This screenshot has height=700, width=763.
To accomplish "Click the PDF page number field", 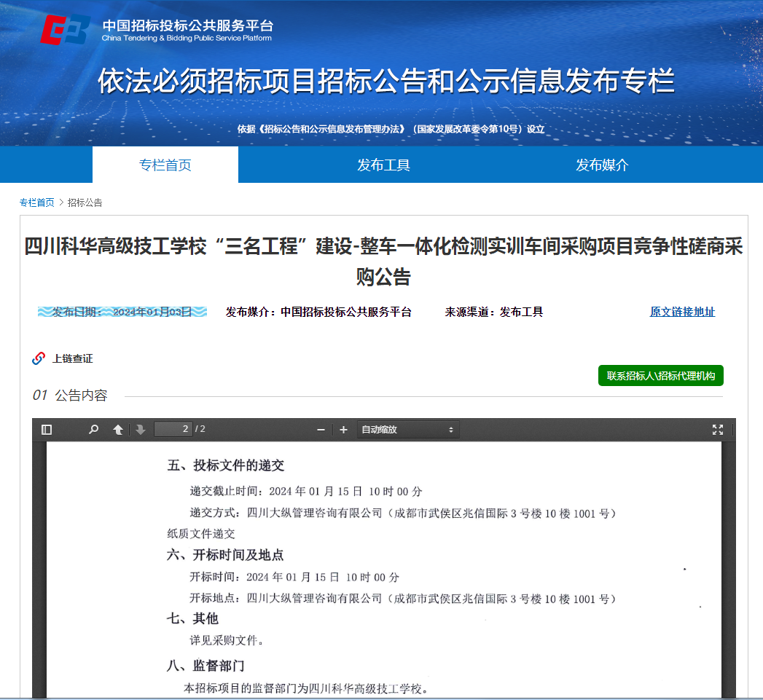I will point(173,429).
